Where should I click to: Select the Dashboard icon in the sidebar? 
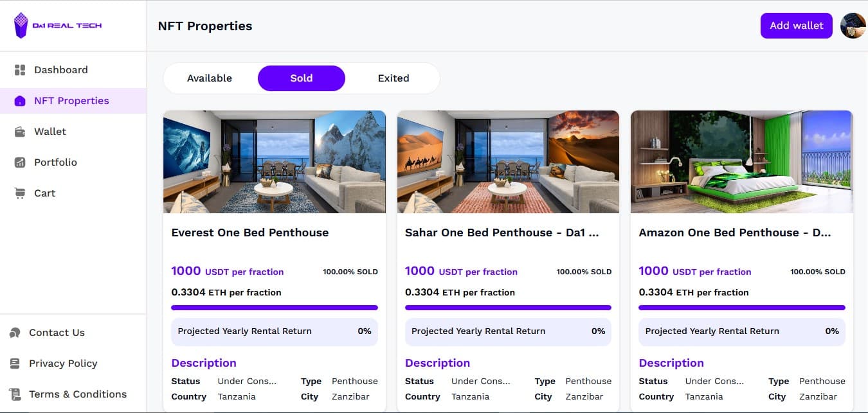pos(20,69)
